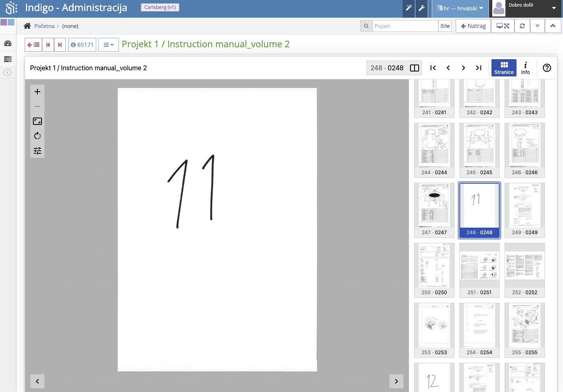The height and width of the screenshot is (392, 563).
Task: Click the user avatar icon
Action: click(498, 8)
